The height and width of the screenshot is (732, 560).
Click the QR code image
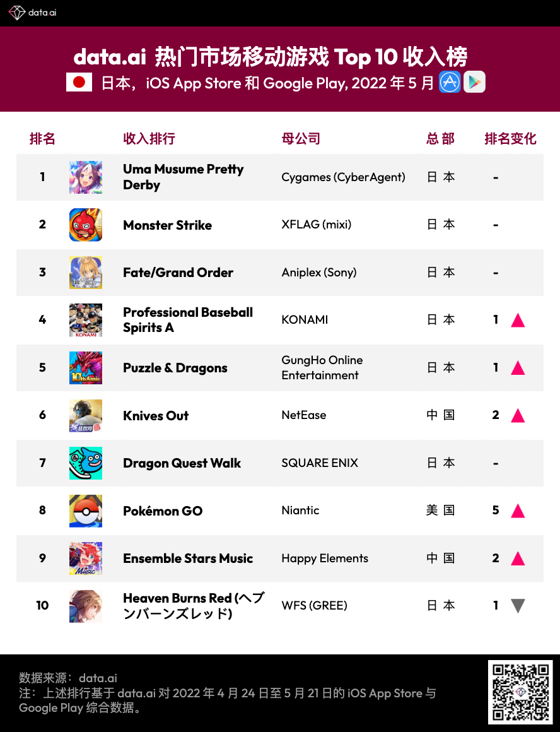520,692
